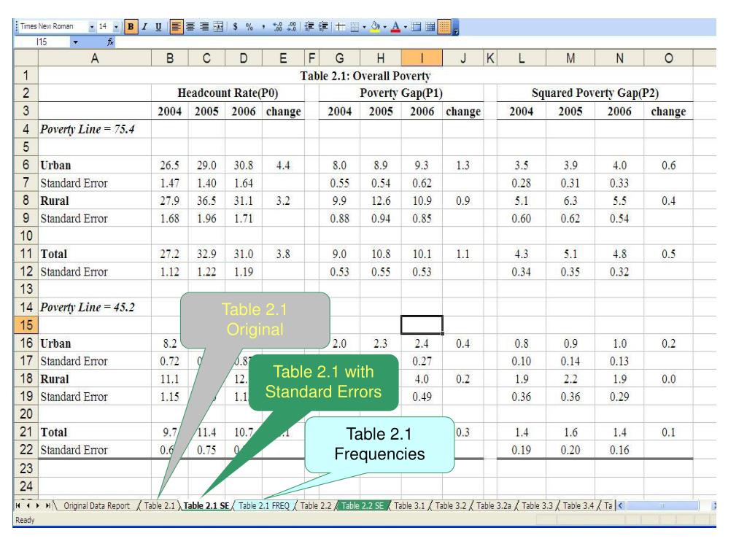Click previous sheet tab arrow
The width and height of the screenshot is (747, 560).
pyautogui.click(x=28, y=505)
